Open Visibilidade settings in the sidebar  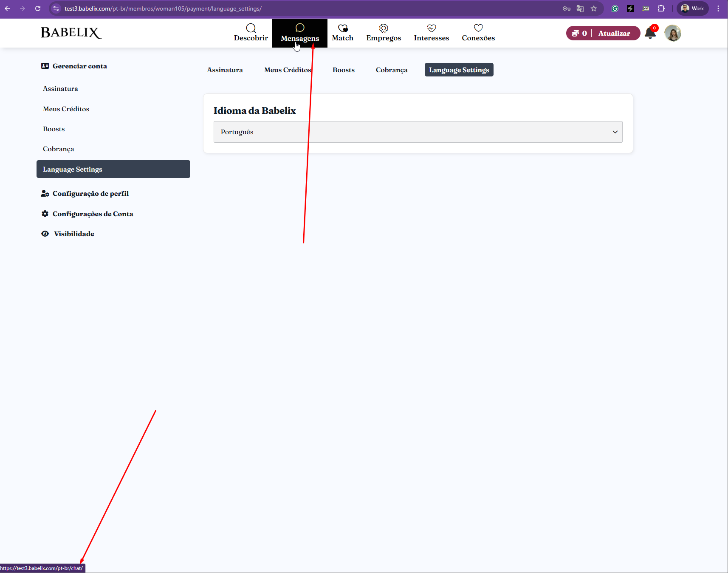pyautogui.click(x=68, y=234)
